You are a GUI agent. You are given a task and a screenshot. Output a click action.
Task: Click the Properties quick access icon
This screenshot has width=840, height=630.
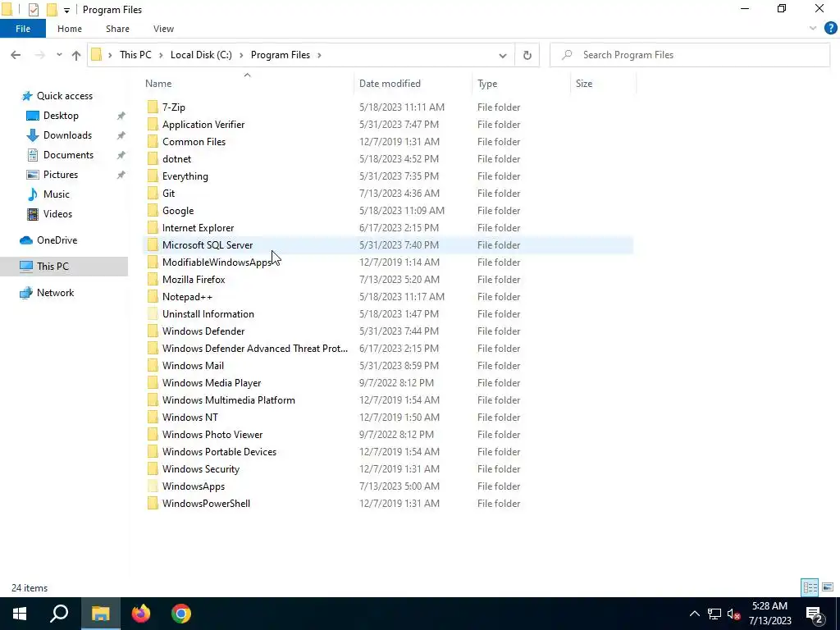point(33,10)
